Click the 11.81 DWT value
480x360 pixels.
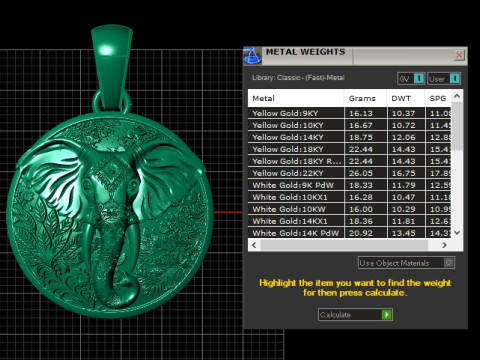[x=403, y=221]
